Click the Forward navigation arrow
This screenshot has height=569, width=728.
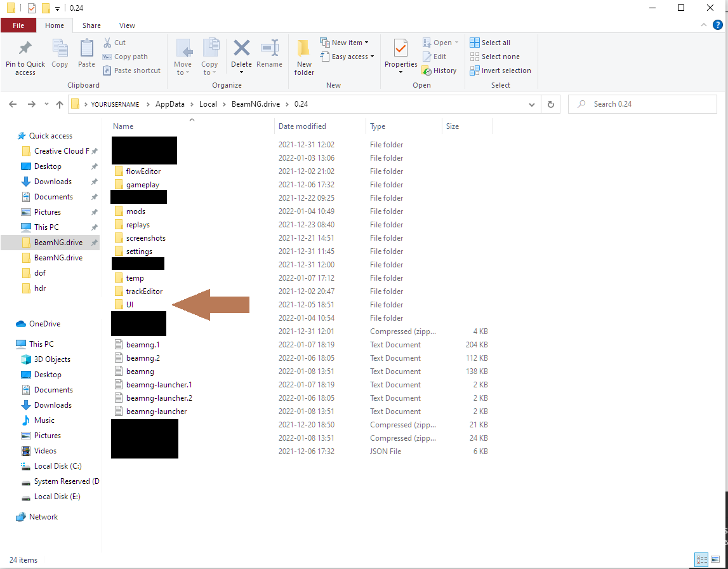(31, 104)
